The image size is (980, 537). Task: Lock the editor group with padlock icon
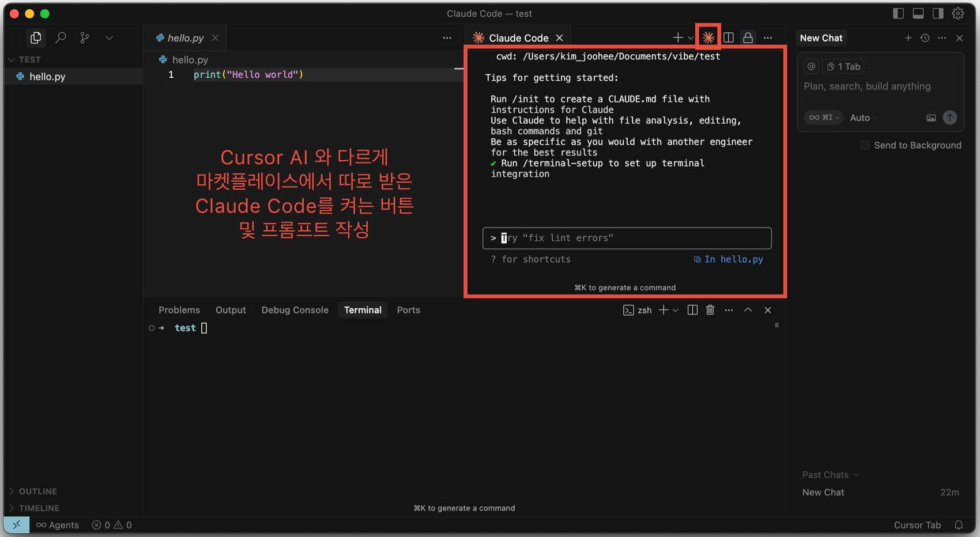(x=748, y=38)
